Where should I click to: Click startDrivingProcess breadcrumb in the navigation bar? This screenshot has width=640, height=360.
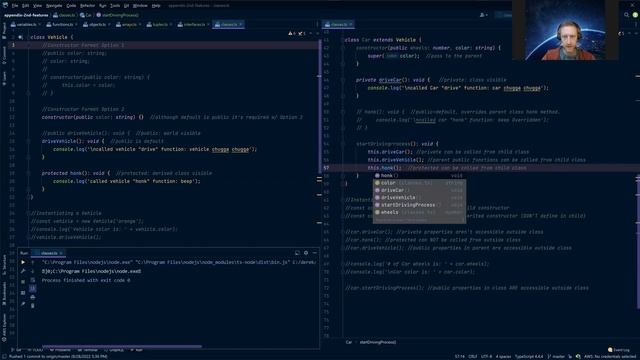(x=118, y=15)
